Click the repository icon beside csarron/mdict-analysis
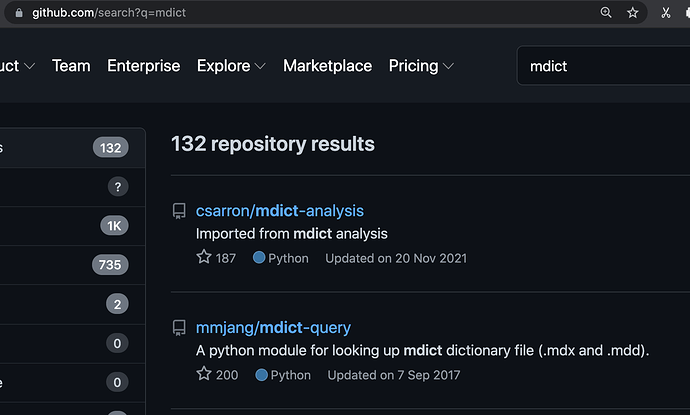The width and height of the screenshot is (690, 415). 179,211
